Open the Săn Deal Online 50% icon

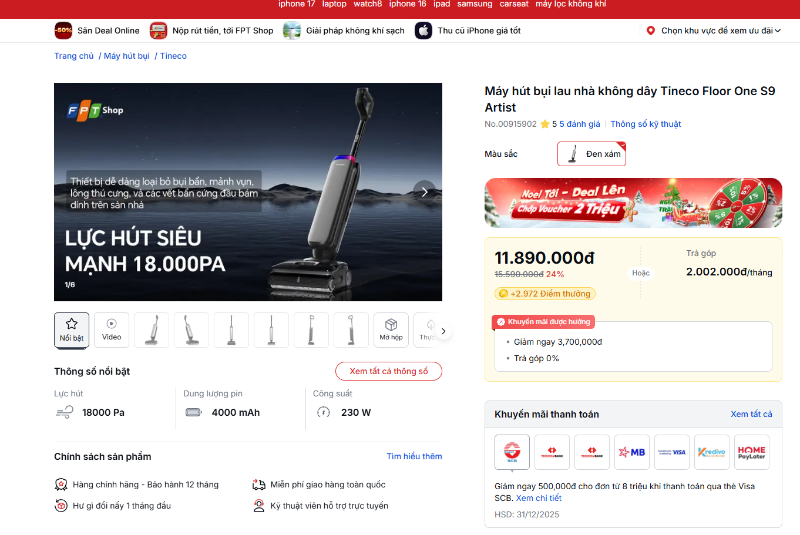point(63,31)
